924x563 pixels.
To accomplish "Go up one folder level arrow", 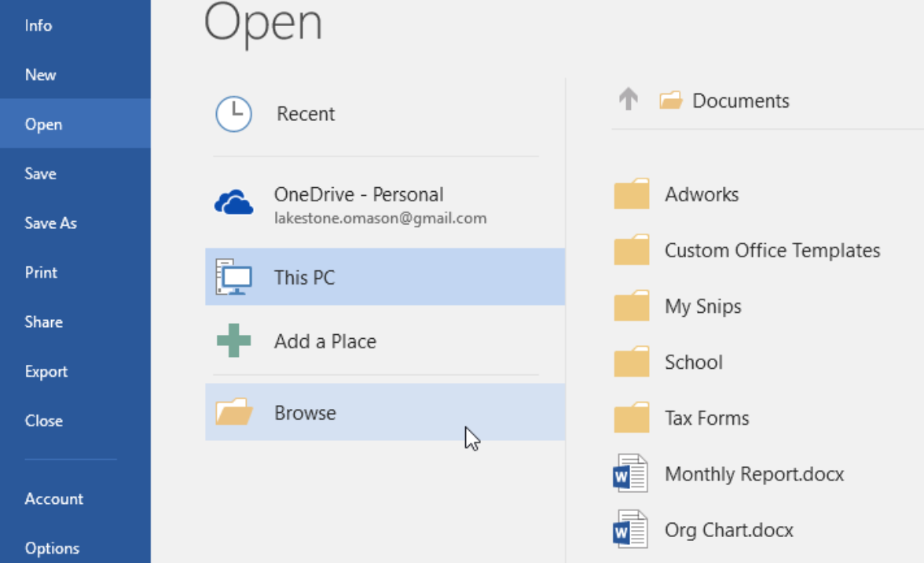I will [628, 100].
